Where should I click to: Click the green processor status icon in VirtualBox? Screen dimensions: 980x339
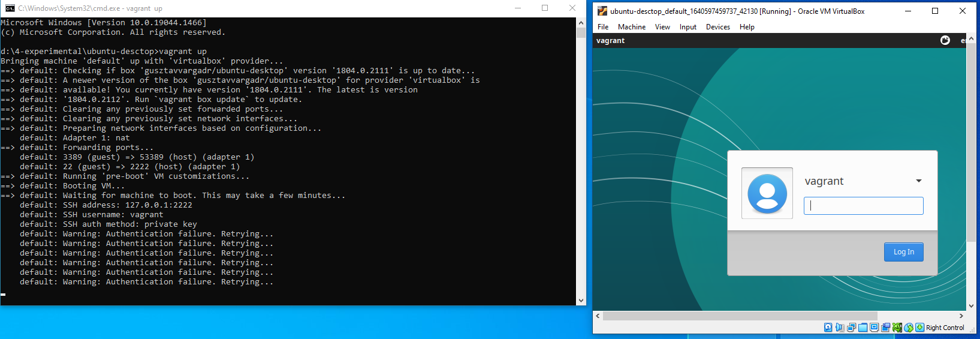point(897,328)
